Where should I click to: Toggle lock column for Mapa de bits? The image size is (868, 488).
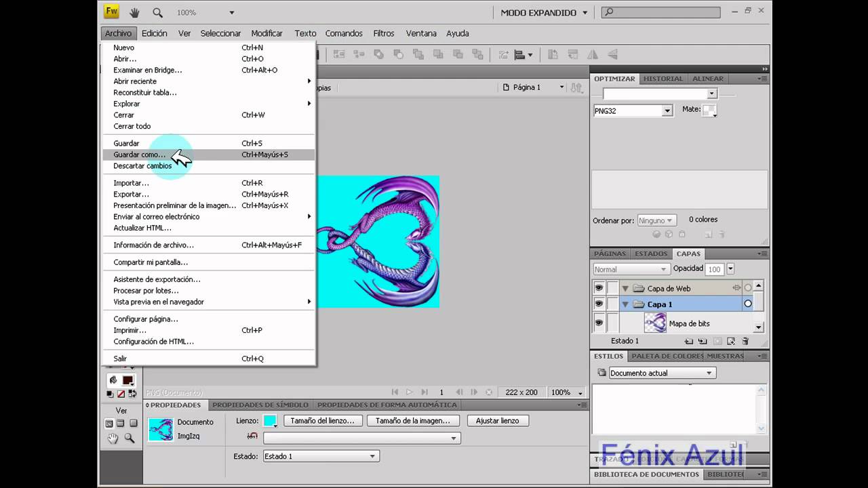[612, 323]
